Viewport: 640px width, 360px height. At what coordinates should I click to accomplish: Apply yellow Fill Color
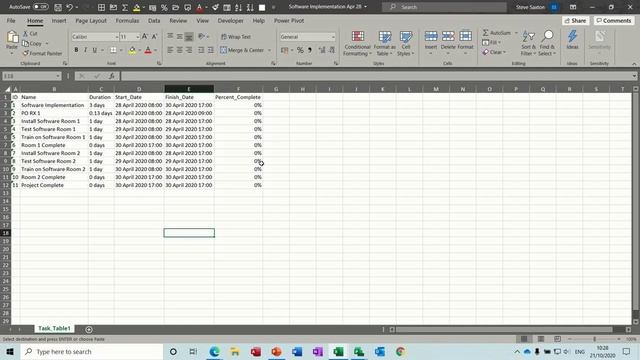coord(132,50)
